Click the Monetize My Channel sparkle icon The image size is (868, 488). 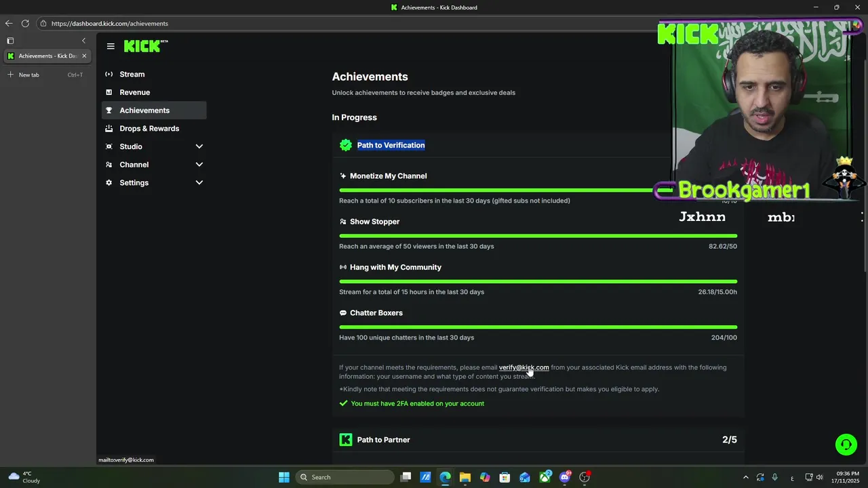coord(343,176)
